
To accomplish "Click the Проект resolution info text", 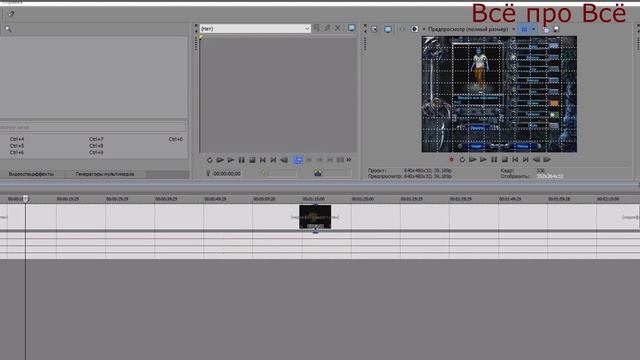I will pos(428,171).
